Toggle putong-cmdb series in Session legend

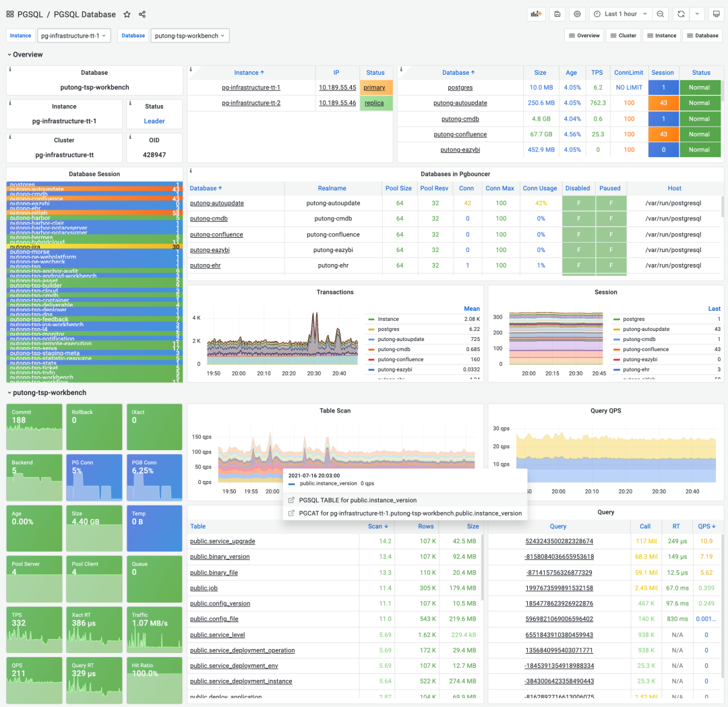coord(639,339)
